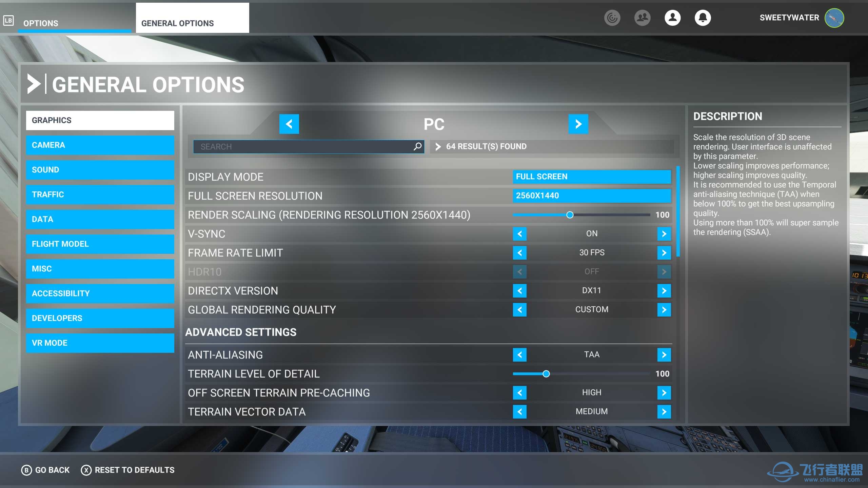Open the Full Screen Resolution dropdown

(x=592, y=196)
